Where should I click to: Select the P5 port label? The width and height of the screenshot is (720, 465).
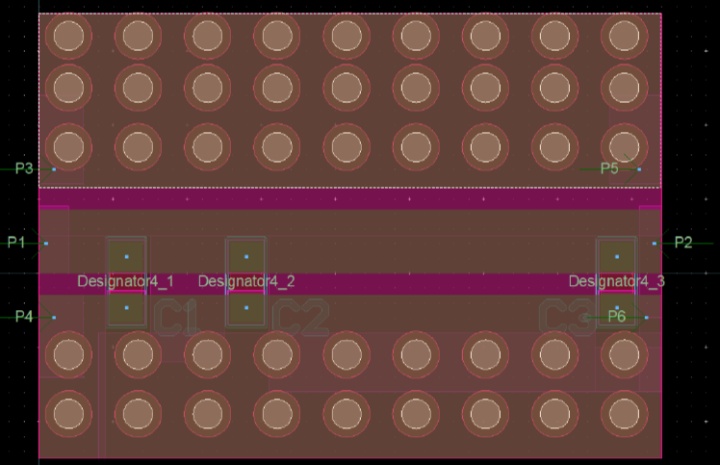(609, 168)
